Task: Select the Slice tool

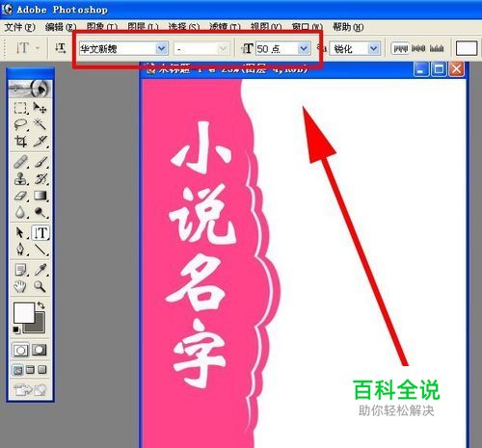Action: pyautogui.click(x=40, y=141)
